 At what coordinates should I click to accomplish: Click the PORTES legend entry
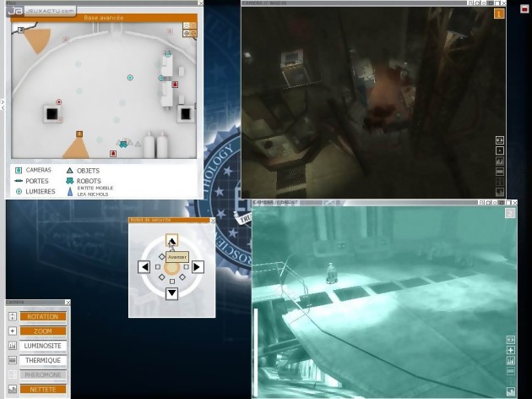(32, 181)
